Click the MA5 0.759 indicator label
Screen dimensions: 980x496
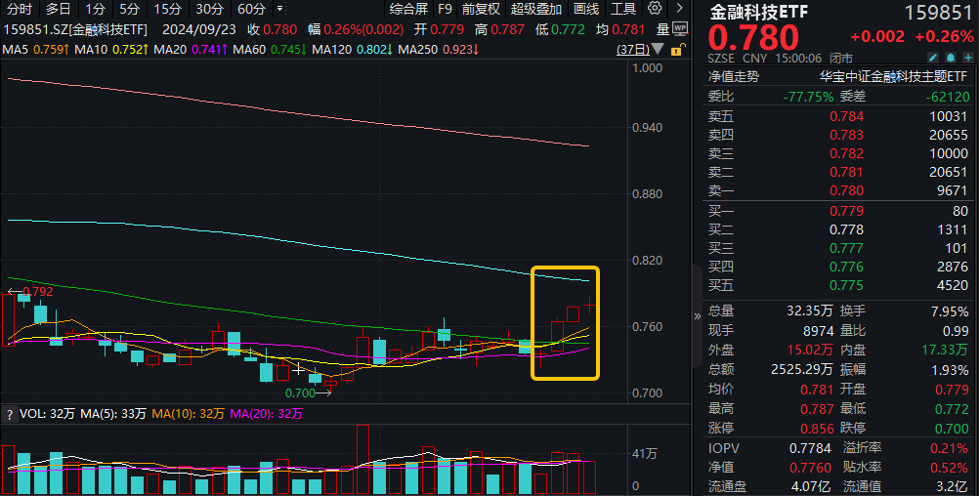click(35, 50)
